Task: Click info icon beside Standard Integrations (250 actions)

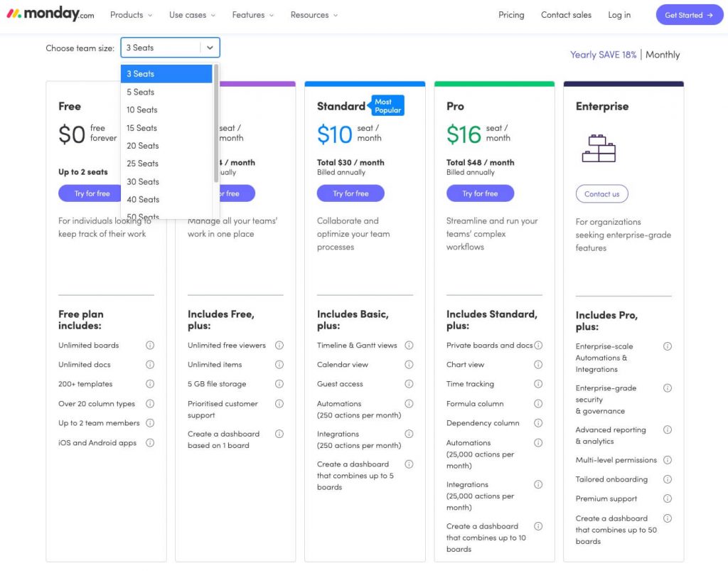Action: coord(409,434)
